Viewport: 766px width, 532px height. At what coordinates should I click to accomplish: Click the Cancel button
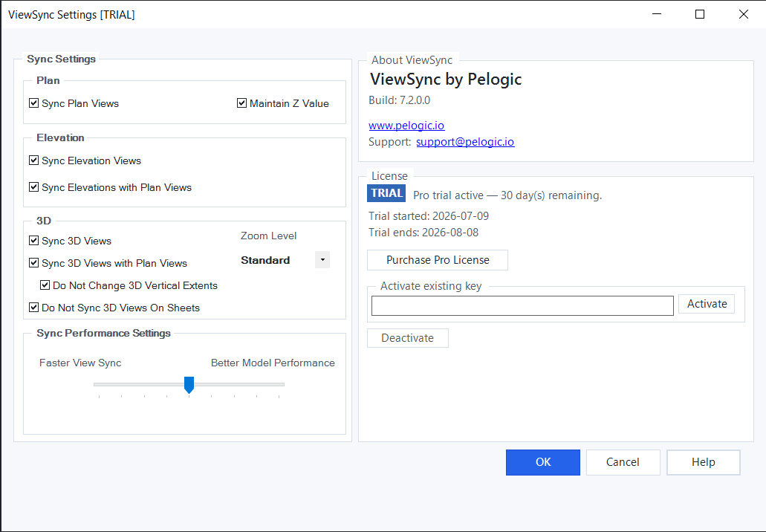pyautogui.click(x=623, y=462)
